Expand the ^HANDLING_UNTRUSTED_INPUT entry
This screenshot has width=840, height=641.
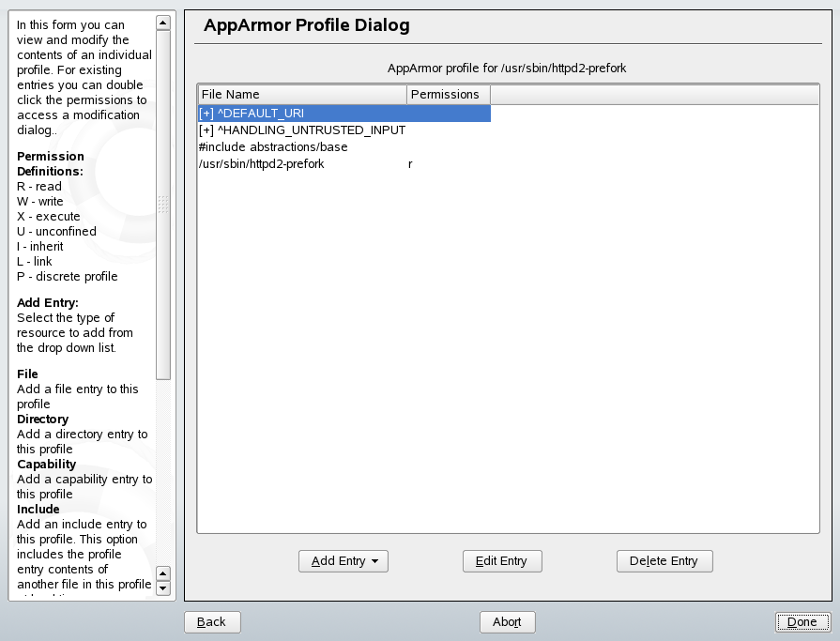pyautogui.click(x=206, y=130)
